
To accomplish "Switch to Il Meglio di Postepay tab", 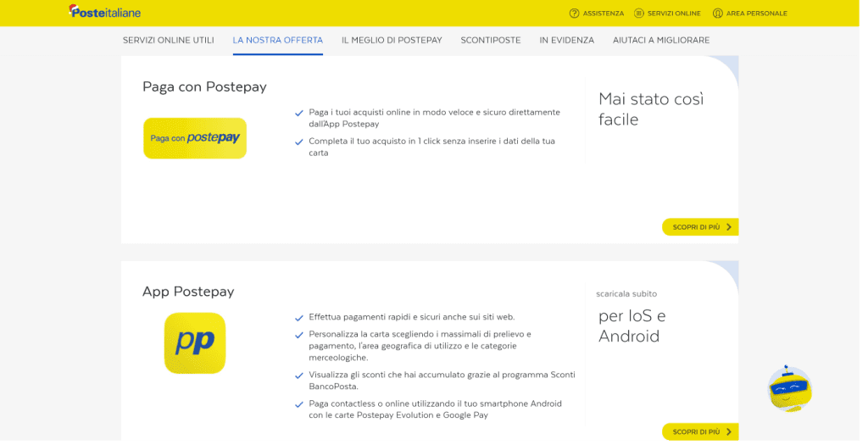I will coord(392,40).
